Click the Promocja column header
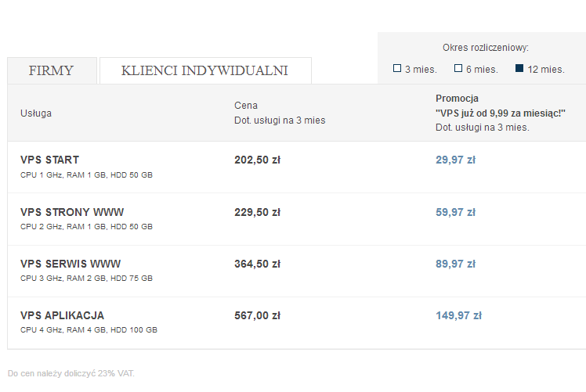This screenshot has width=586, height=392. [x=457, y=99]
